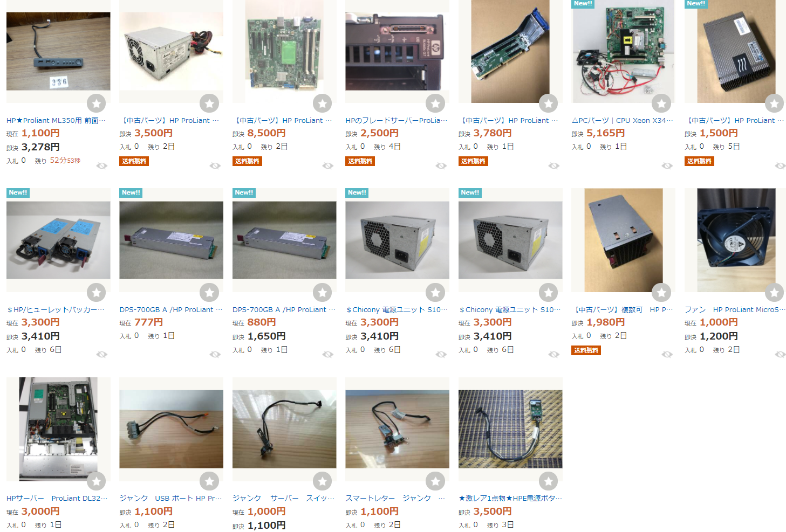786x532 pixels.
Task: Star the 8,500円 HP ProLiant motherboard listing
Action: [x=323, y=103]
